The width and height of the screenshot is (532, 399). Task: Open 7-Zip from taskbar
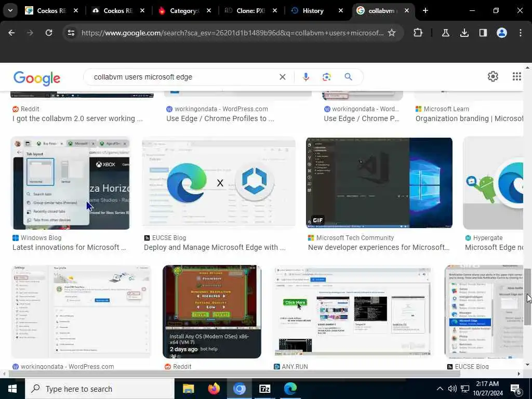(264, 389)
